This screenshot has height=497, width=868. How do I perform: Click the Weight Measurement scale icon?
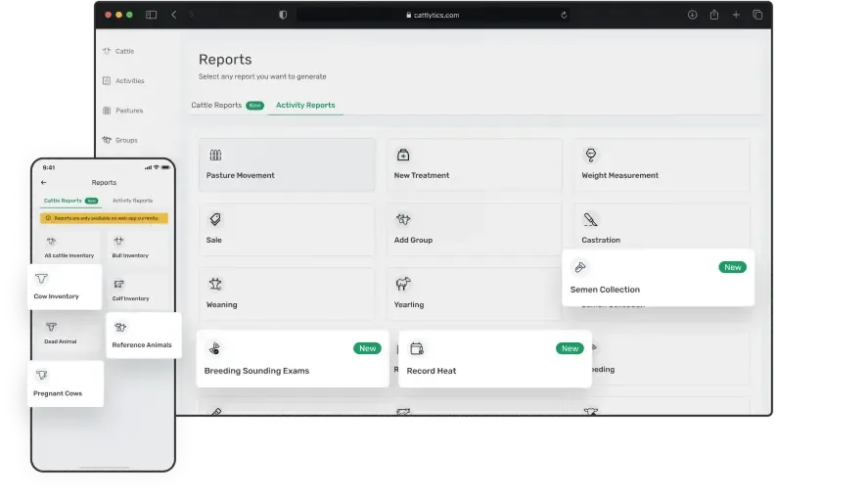pyautogui.click(x=591, y=155)
